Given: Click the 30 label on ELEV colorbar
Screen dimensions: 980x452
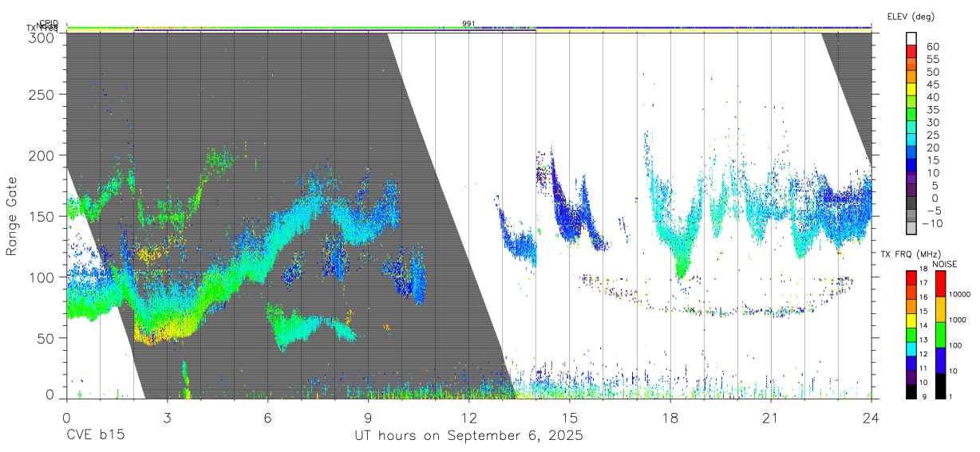Looking at the screenshot, I should click(933, 122).
